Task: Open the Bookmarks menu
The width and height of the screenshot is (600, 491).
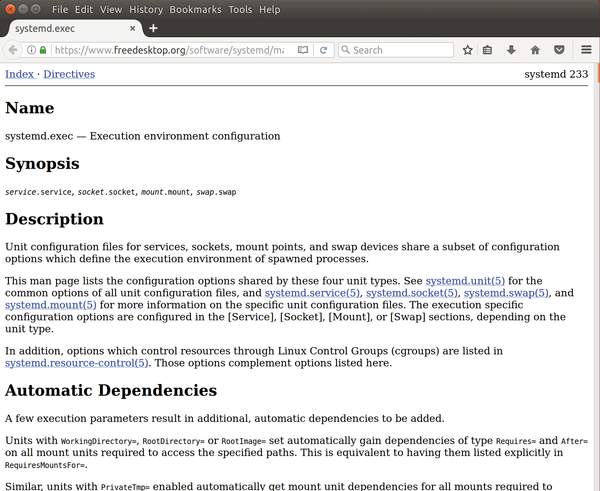Action: tap(195, 9)
